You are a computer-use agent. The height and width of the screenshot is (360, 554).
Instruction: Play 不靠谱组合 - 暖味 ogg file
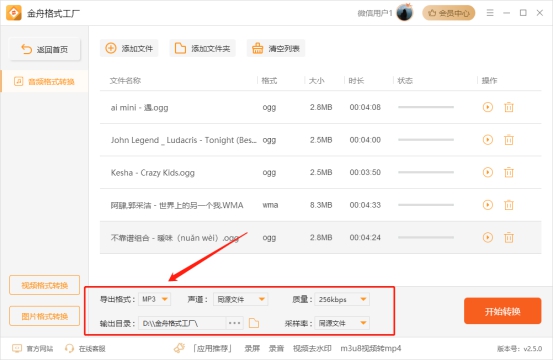pyautogui.click(x=488, y=237)
